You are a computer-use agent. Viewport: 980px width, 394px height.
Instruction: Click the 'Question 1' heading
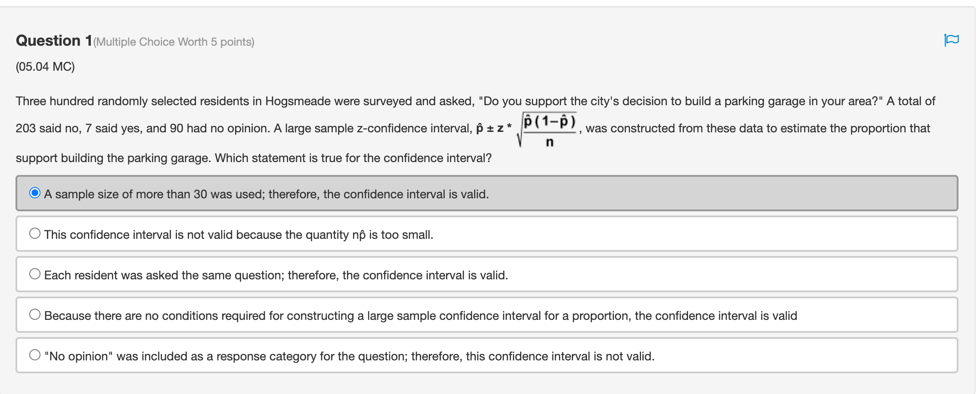click(54, 41)
